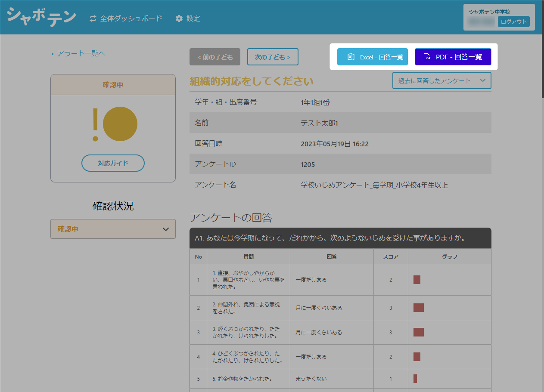Open 設定 menu
544x392 pixels.
188,19
